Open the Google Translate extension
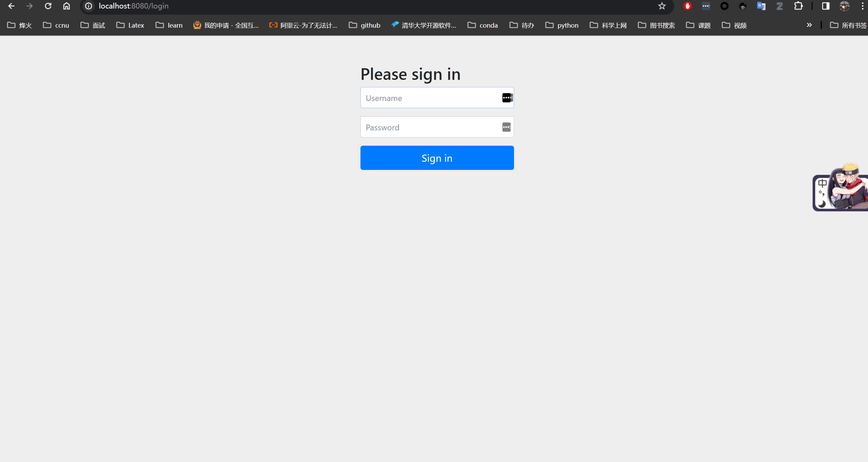 coord(761,6)
